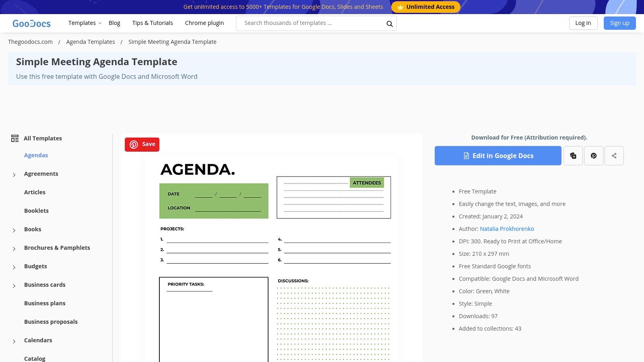
Task: Select Agendas in the sidebar
Action: [36, 155]
